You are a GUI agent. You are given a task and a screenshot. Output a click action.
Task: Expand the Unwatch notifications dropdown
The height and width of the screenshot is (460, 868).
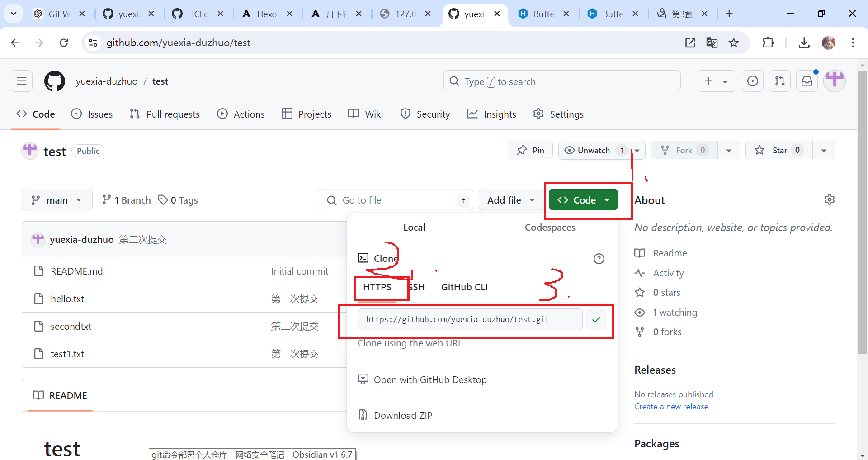coord(637,150)
